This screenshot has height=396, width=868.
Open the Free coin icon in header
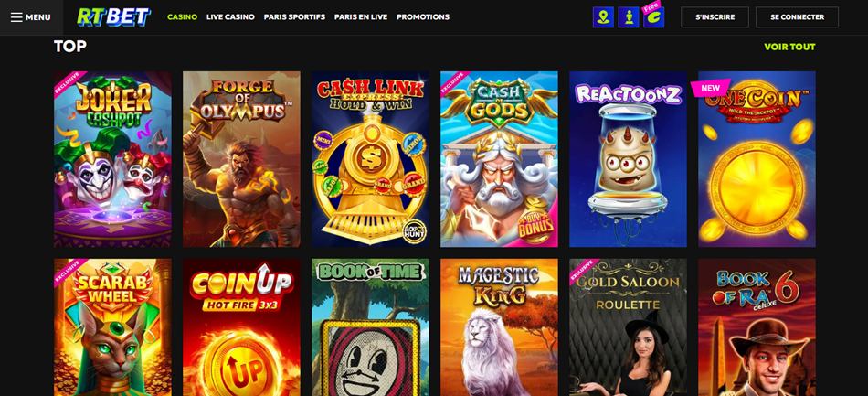point(654,17)
